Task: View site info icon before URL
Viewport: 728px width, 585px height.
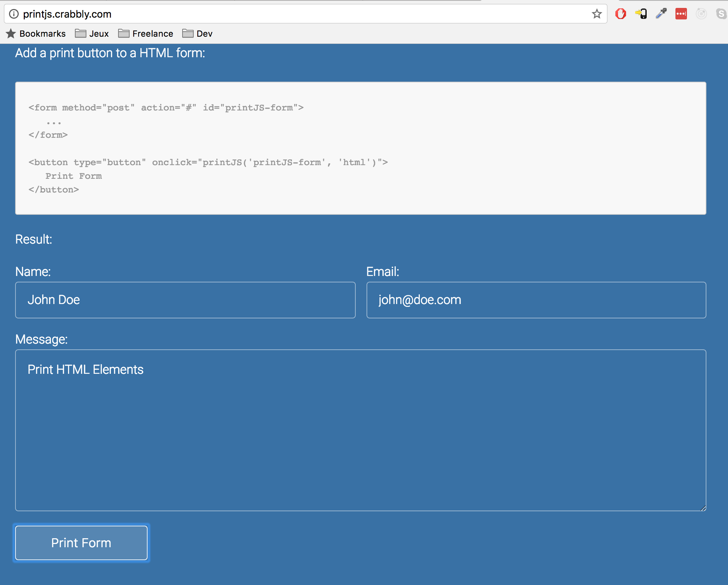Action: 14,14
